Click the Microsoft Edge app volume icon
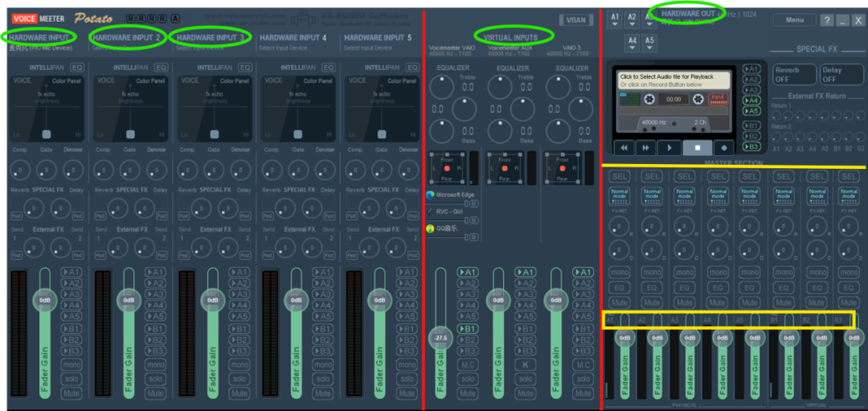 tap(430, 195)
